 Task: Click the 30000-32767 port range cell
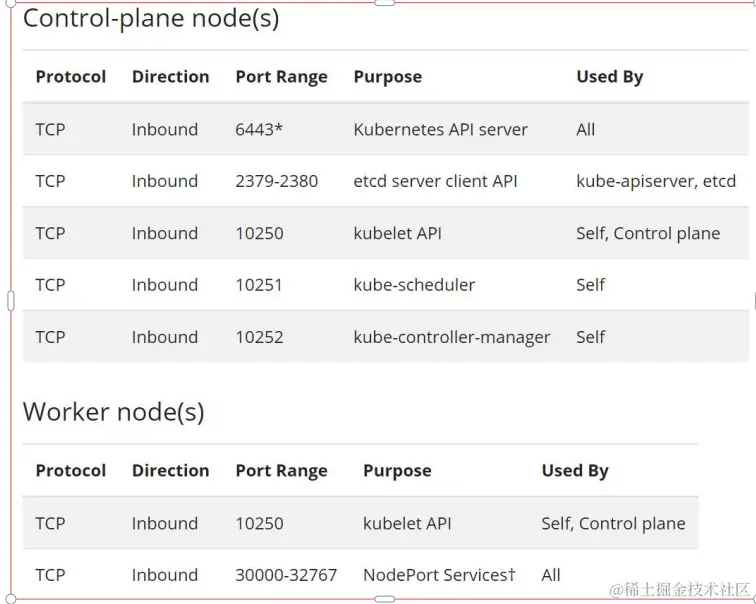click(286, 575)
